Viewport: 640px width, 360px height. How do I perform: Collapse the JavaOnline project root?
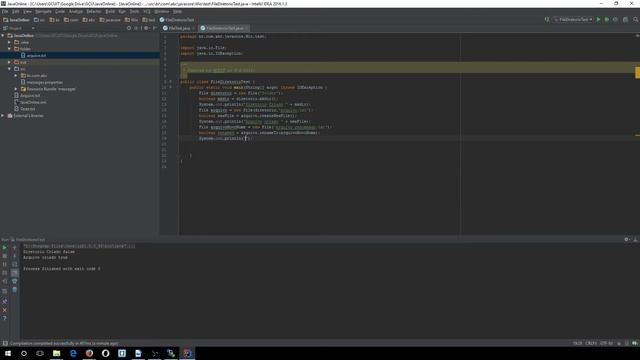point(3,36)
